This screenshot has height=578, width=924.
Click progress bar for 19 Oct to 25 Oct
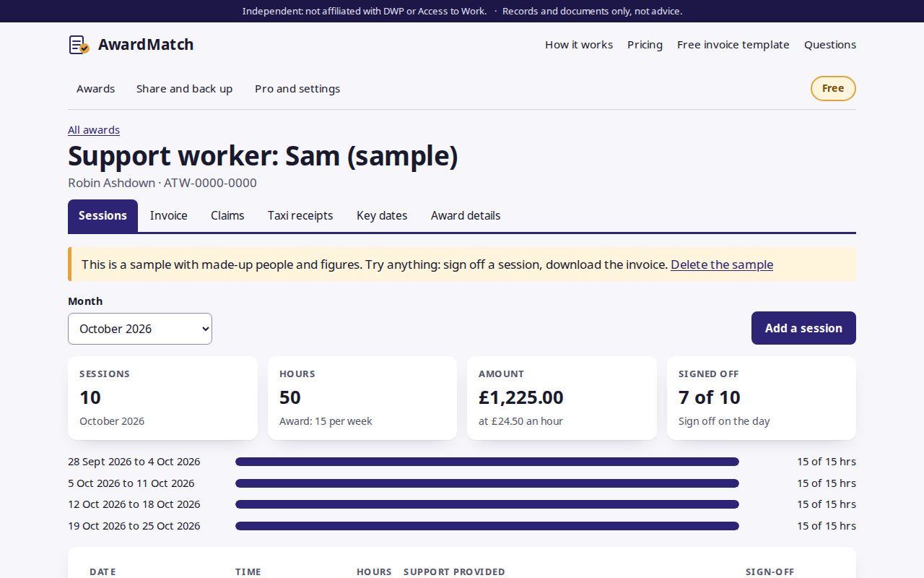point(487,526)
